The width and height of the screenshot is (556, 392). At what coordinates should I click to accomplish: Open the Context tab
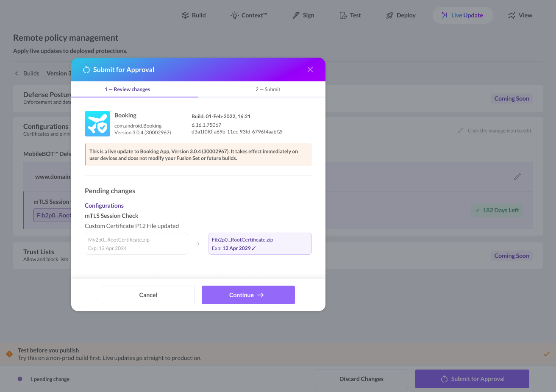249,15
